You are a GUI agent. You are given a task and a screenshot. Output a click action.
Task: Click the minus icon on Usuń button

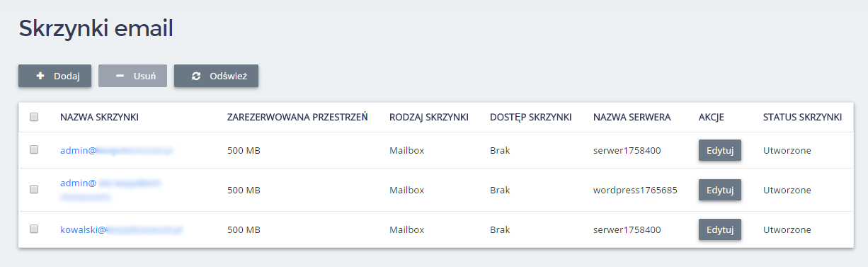pyautogui.click(x=120, y=76)
